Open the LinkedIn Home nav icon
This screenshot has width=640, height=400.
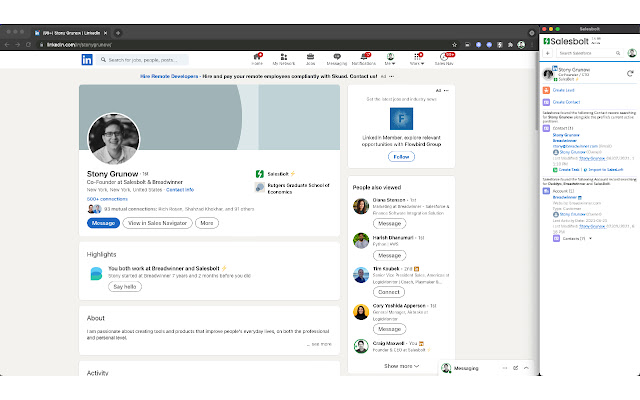257,59
